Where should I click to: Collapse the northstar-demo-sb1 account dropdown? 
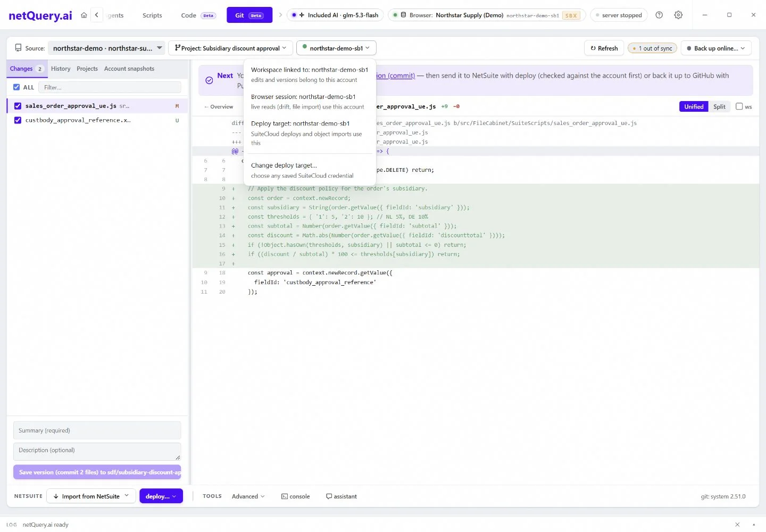pyautogui.click(x=336, y=48)
